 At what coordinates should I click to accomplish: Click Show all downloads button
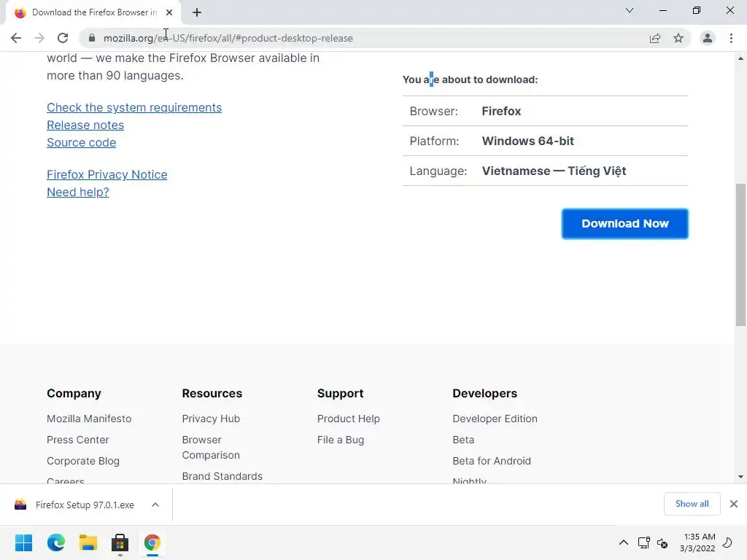click(692, 504)
